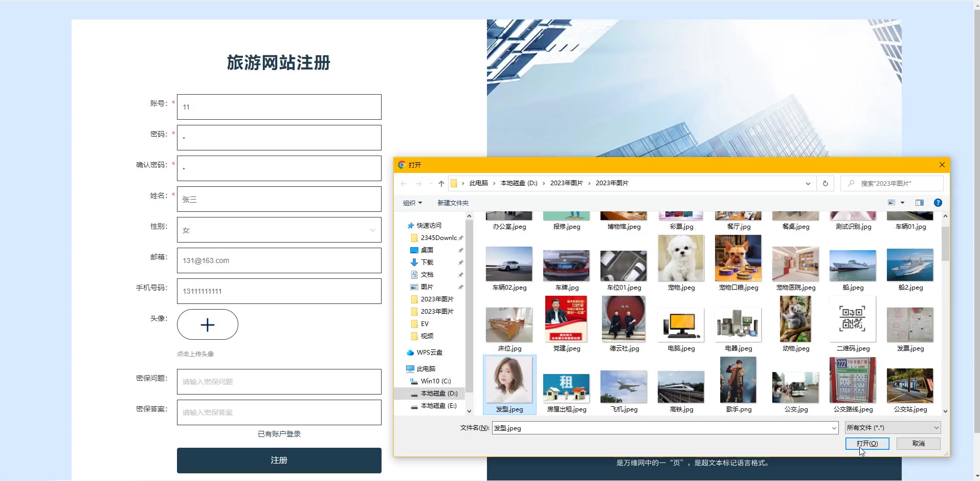Select 桌面 in the sidebar
This screenshot has width=980, height=481.
(x=427, y=250)
